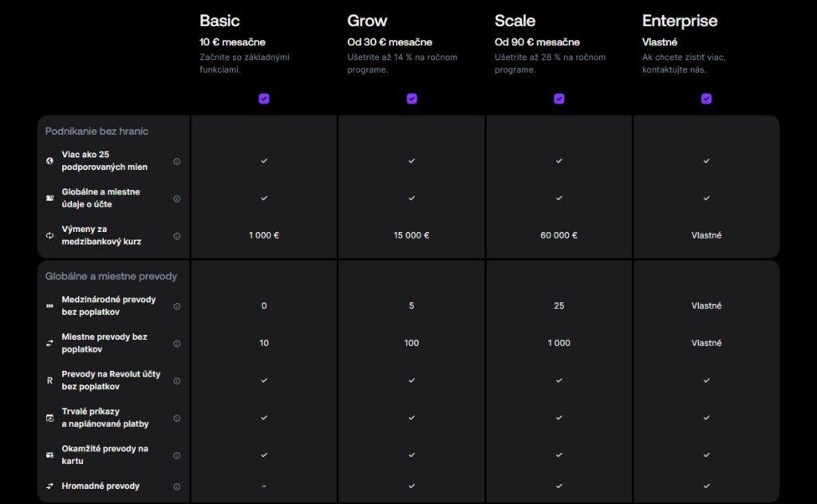
Task: Open info tooltip for 'Výmeny za medzibankový kurz'
Action: coord(177,236)
